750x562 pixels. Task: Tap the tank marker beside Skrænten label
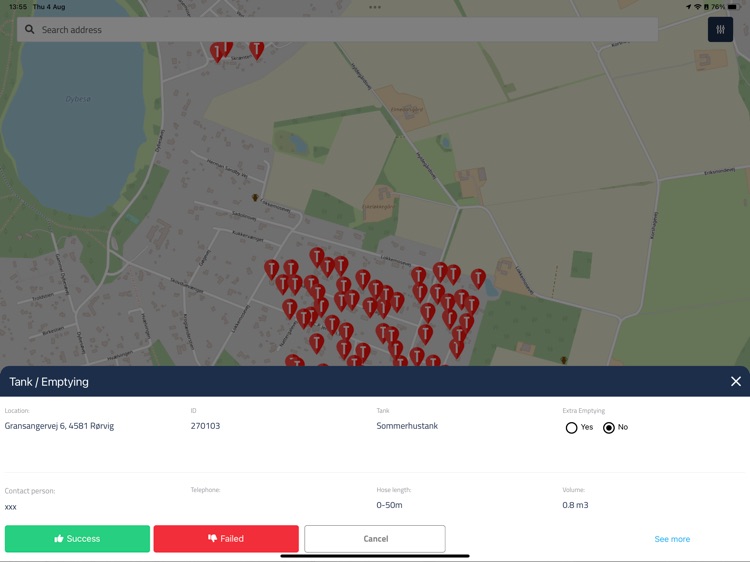(256, 50)
